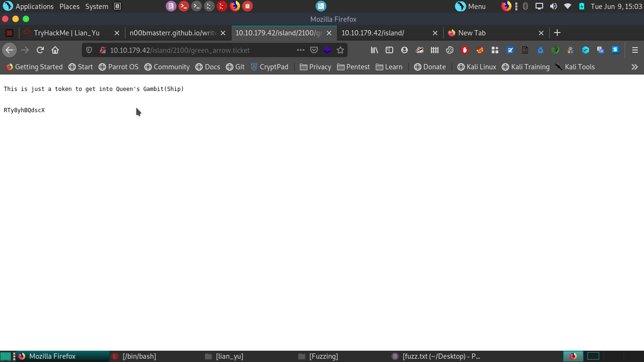The height and width of the screenshot is (362, 644).
Task: Toggle the Firefox sidebar view
Action: (389, 50)
